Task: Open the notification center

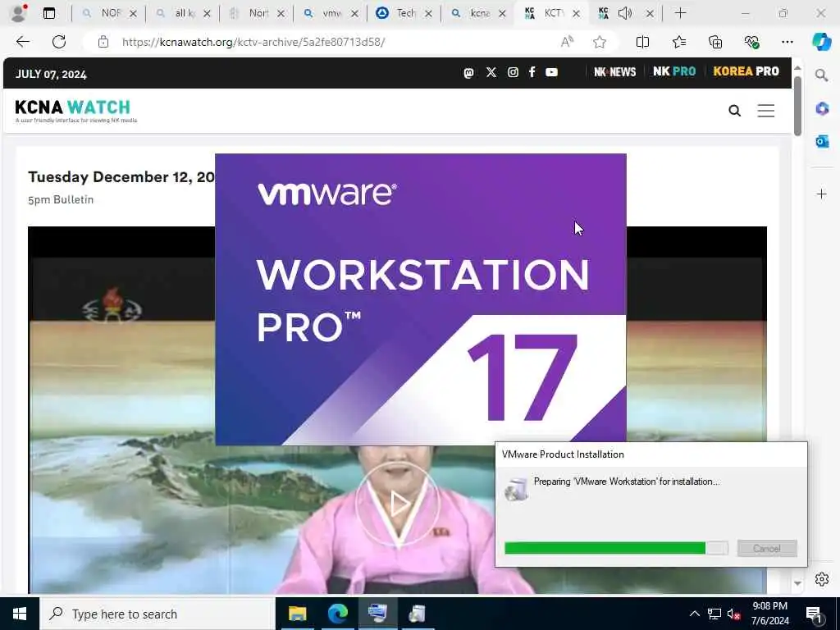Action: tap(815, 614)
